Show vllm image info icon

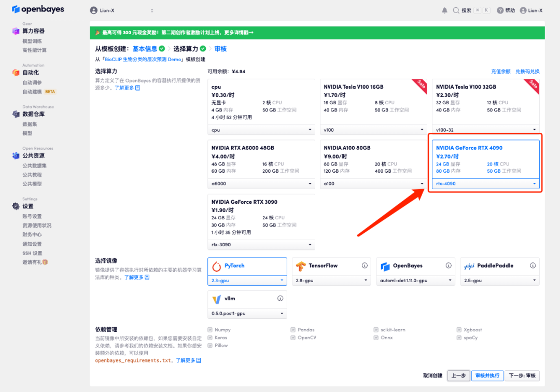281,298
